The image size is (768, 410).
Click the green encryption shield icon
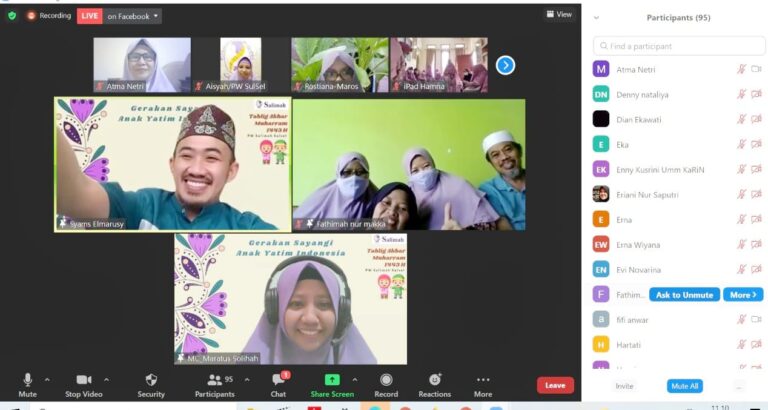[x=12, y=16]
